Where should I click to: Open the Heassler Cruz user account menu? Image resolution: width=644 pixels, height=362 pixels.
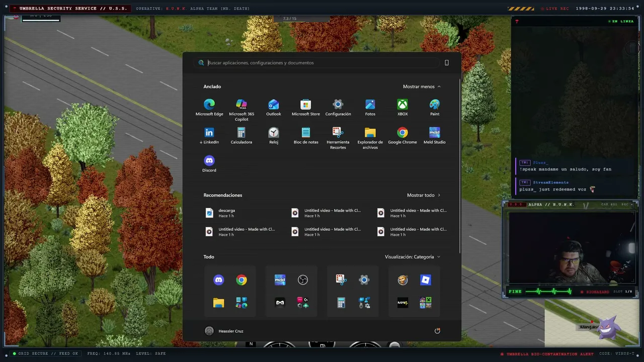(x=224, y=331)
